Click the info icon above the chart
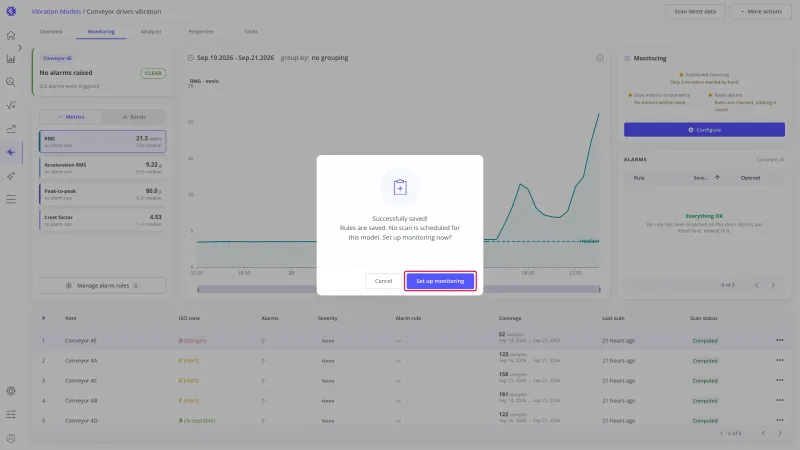800x450 pixels. tap(599, 58)
